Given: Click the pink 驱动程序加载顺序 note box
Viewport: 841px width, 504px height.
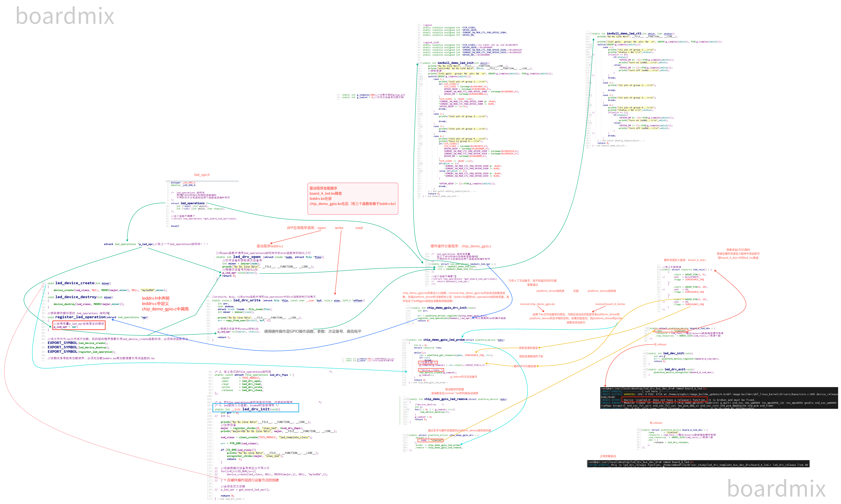Looking at the screenshot, I should (353, 199).
